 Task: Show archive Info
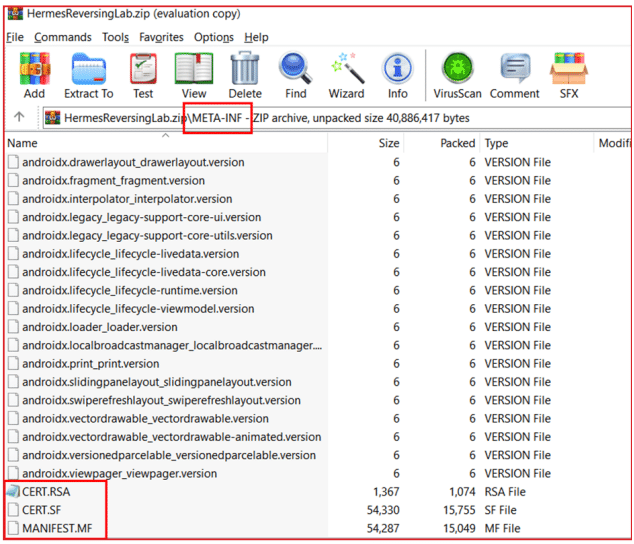[397, 68]
